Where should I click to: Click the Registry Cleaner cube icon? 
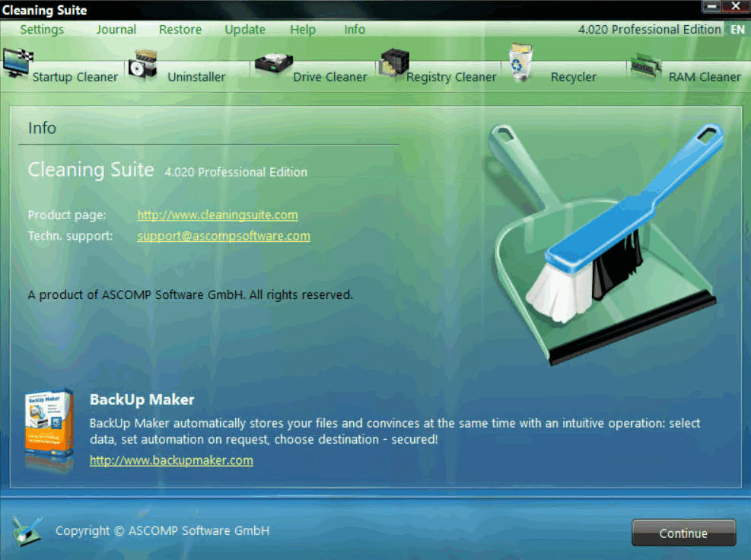coord(394,63)
